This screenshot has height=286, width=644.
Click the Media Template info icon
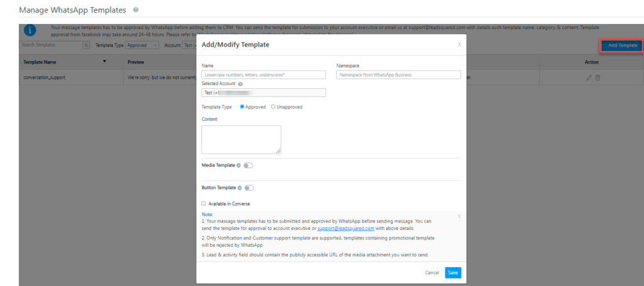(238, 166)
